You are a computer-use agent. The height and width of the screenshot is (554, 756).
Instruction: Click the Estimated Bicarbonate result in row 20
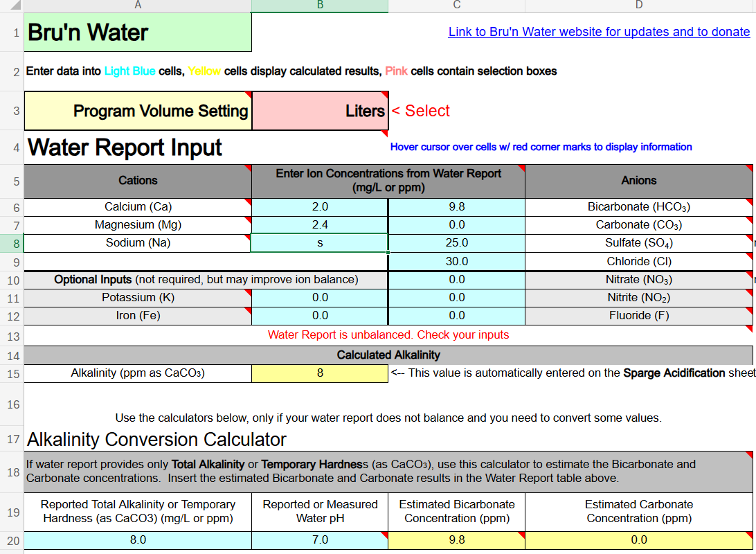pyautogui.click(x=457, y=540)
